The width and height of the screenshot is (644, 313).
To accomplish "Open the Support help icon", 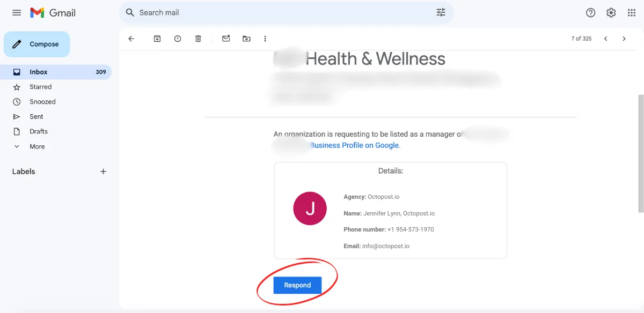I will [x=591, y=12].
